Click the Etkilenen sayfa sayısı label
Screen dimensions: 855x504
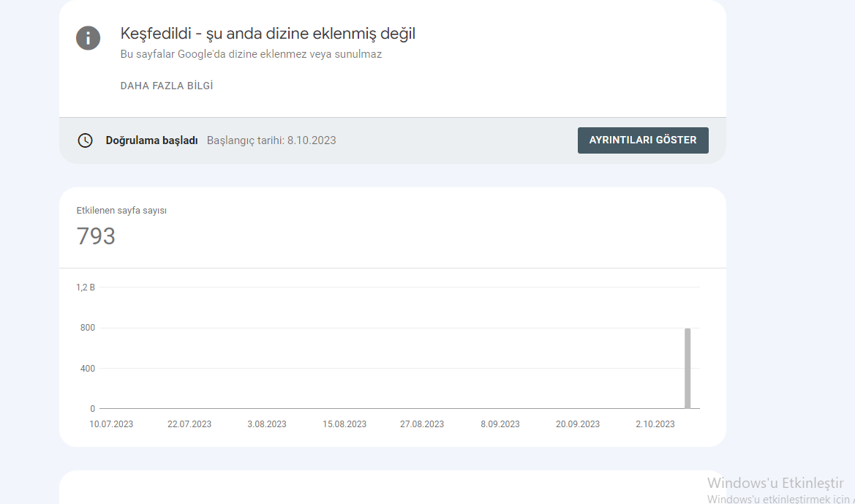coord(121,211)
